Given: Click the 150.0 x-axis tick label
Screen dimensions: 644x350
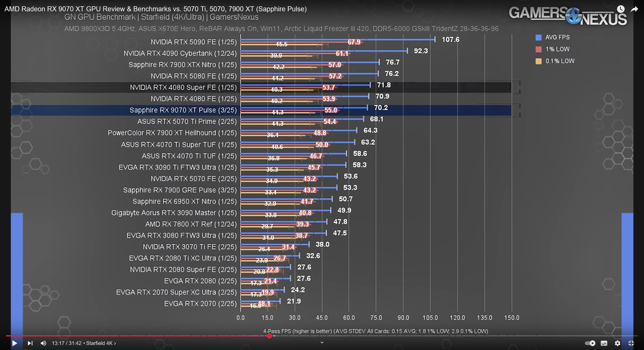Looking at the screenshot, I should click(512, 318).
